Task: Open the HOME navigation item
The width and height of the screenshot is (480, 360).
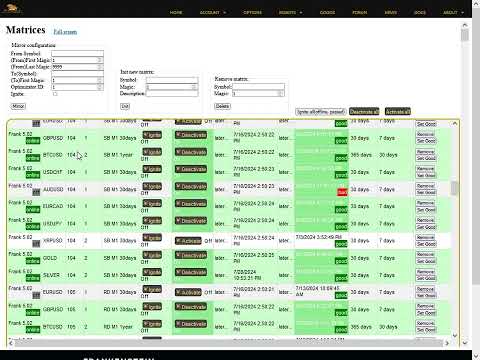Action: coord(176,12)
